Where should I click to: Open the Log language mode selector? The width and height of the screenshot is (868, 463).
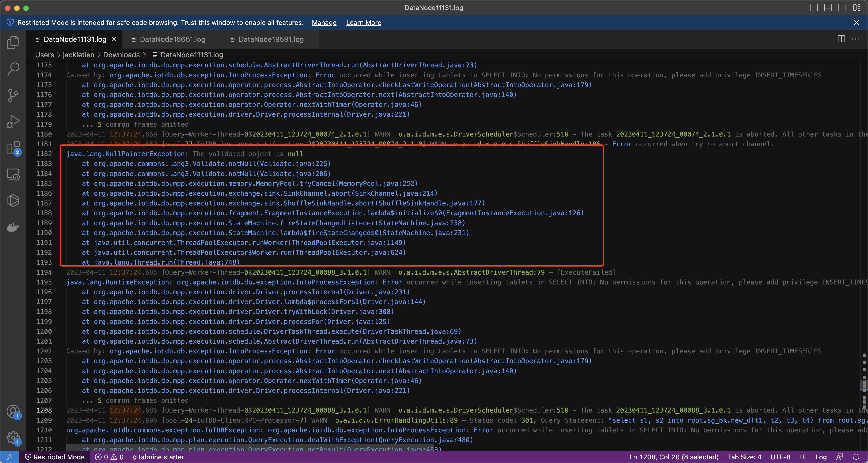[821, 457]
